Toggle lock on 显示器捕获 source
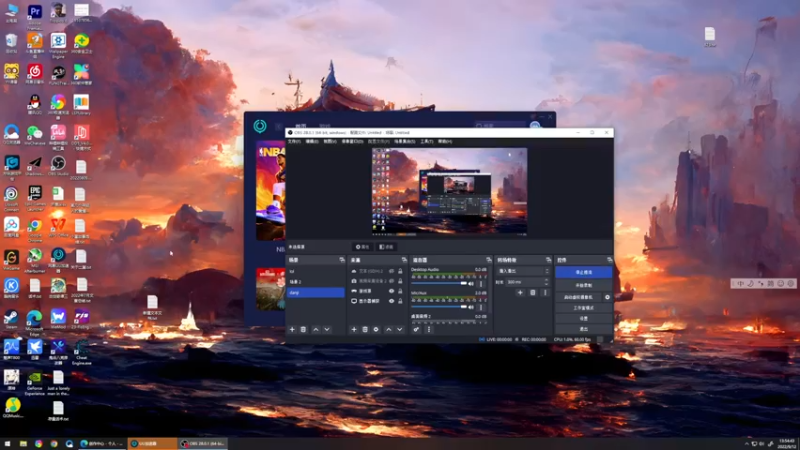This screenshot has height=450, width=800. 400,301
